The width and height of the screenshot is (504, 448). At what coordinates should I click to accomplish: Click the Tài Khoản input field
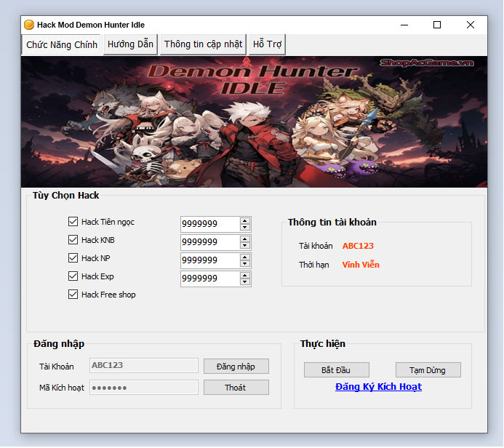[x=144, y=366]
